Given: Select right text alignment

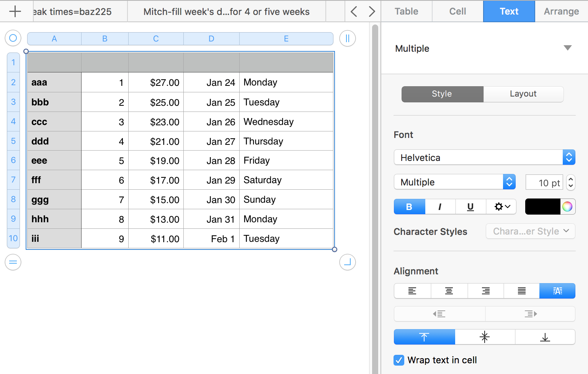Looking at the screenshot, I should point(485,291).
